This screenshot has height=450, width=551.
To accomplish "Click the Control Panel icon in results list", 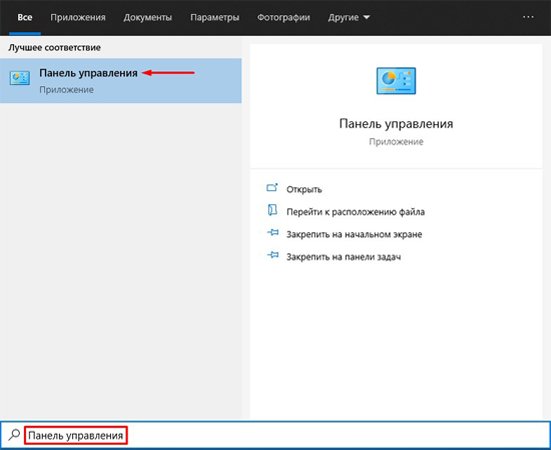I will tap(20, 78).
